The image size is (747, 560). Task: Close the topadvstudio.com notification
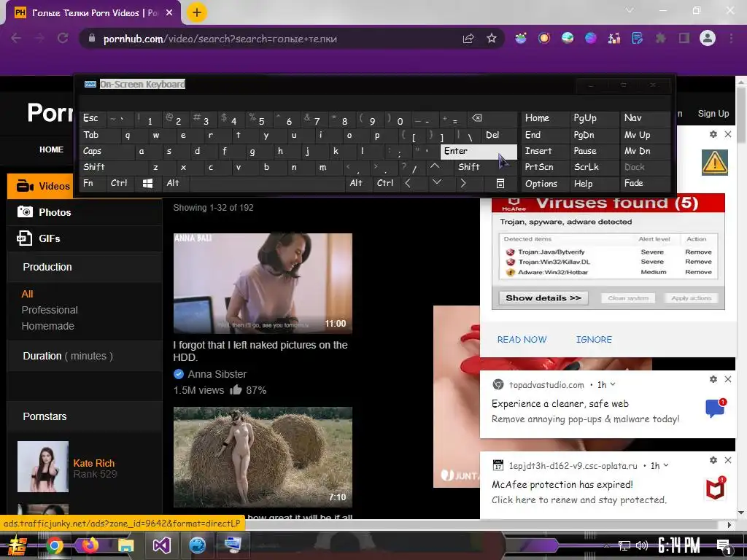pos(728,379)
